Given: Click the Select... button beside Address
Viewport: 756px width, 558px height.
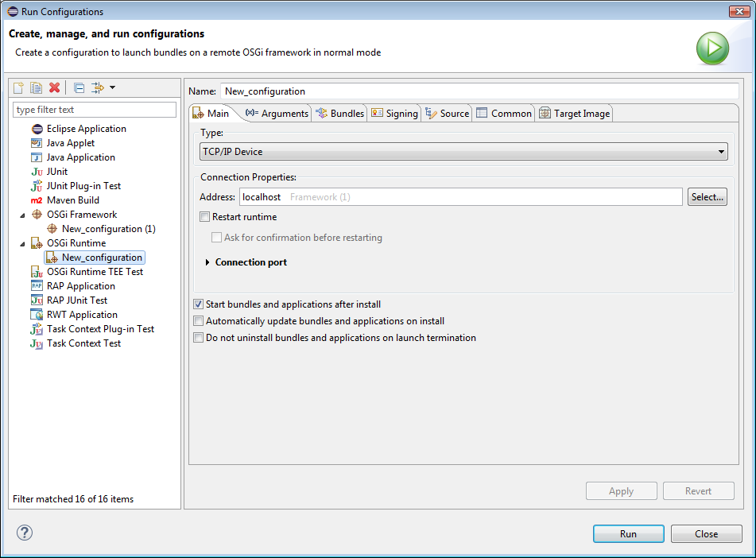Looking at the screenshot, I should pyautogui.click(x=707, y=197).
